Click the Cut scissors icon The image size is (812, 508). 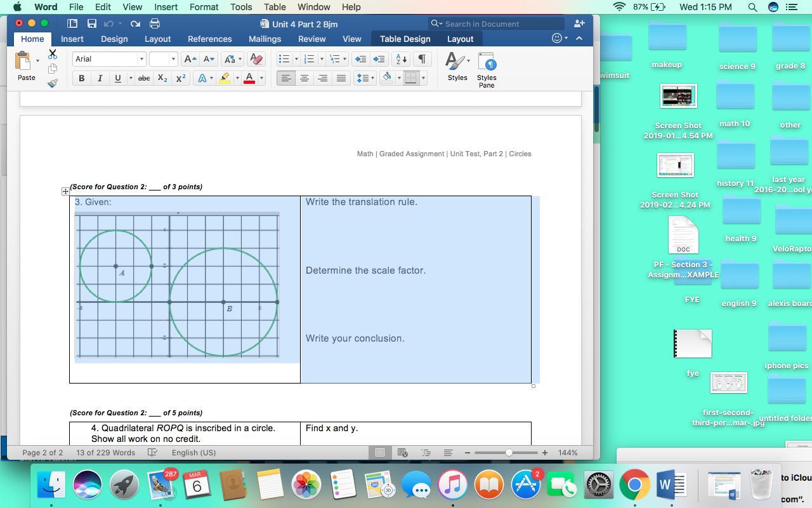[x=53, y=55]
